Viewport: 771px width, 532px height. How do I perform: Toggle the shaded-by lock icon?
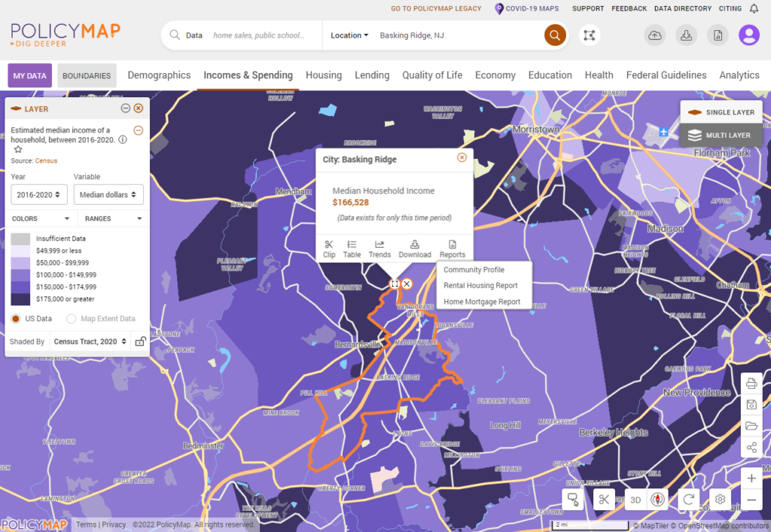click(x=141, y=342)
